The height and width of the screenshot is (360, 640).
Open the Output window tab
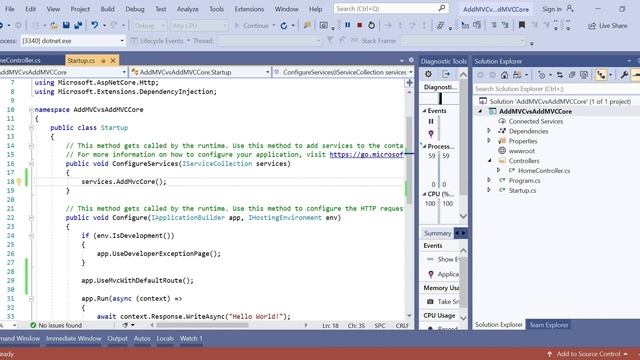point(118,338)
